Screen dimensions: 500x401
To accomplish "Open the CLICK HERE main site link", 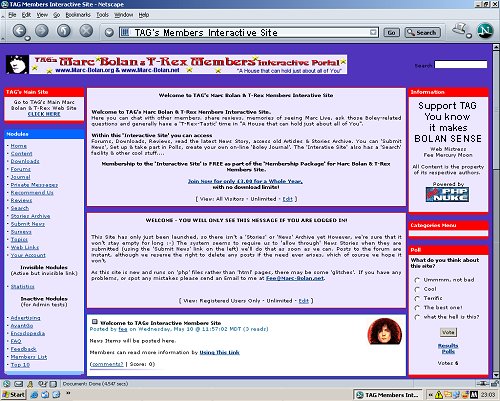I will [44, 114].
